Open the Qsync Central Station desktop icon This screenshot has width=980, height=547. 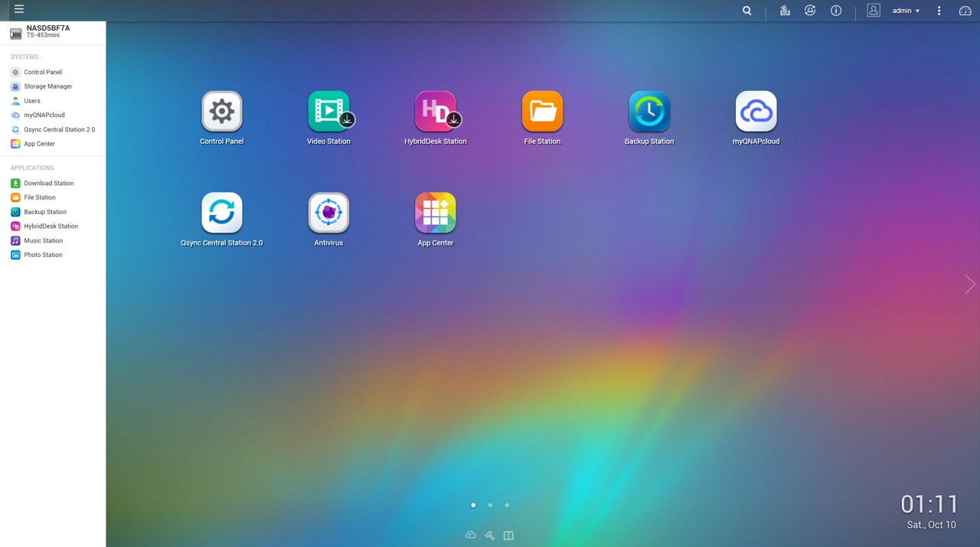coord(222,213)
